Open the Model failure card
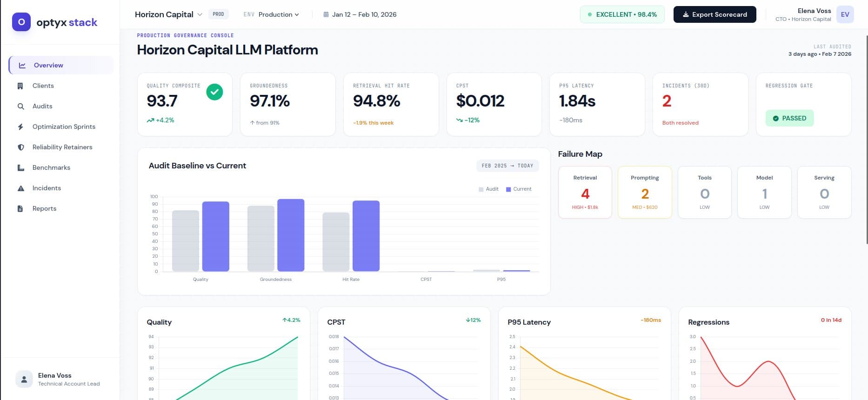The image size is (868, 400). click(764, 192)
